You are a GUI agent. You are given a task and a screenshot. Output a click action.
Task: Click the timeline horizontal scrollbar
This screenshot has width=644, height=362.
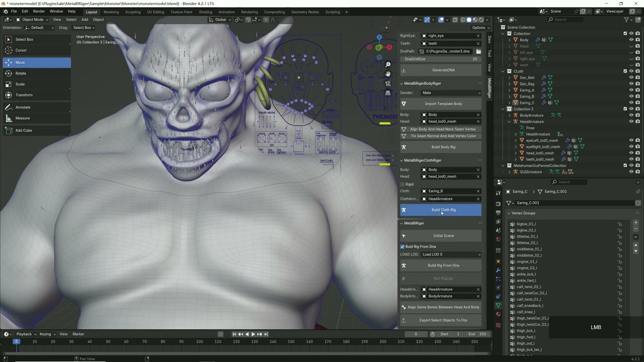point(247,353)
